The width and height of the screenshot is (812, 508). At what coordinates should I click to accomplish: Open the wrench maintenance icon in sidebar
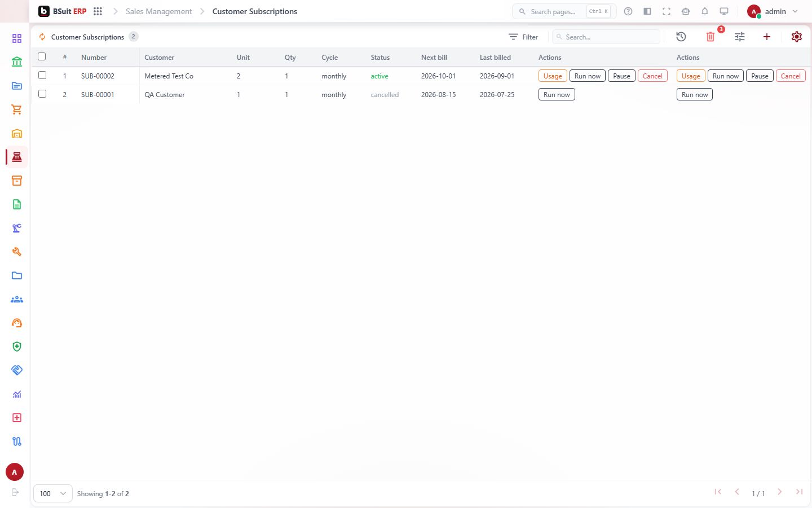point(17,252)
